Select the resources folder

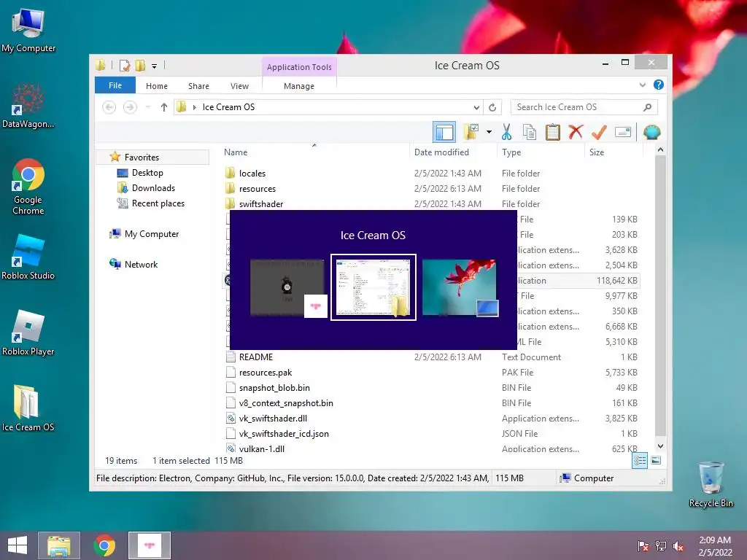[258, 189]
